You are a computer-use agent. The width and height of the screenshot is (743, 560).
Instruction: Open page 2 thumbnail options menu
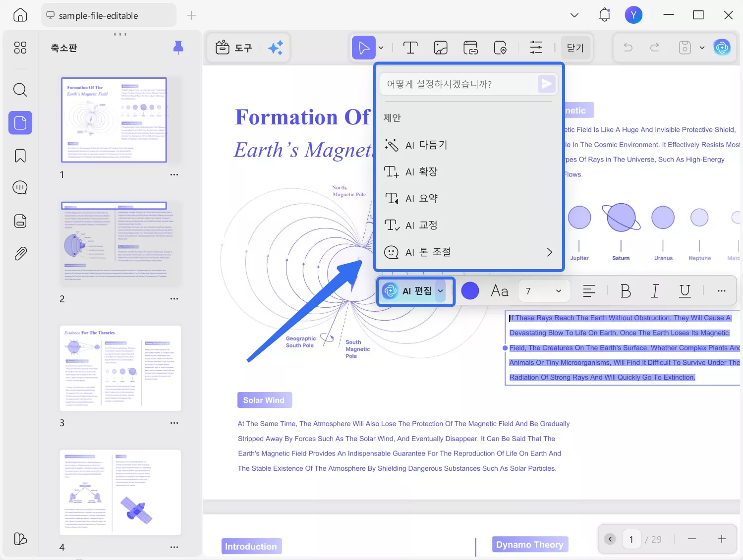174,299
